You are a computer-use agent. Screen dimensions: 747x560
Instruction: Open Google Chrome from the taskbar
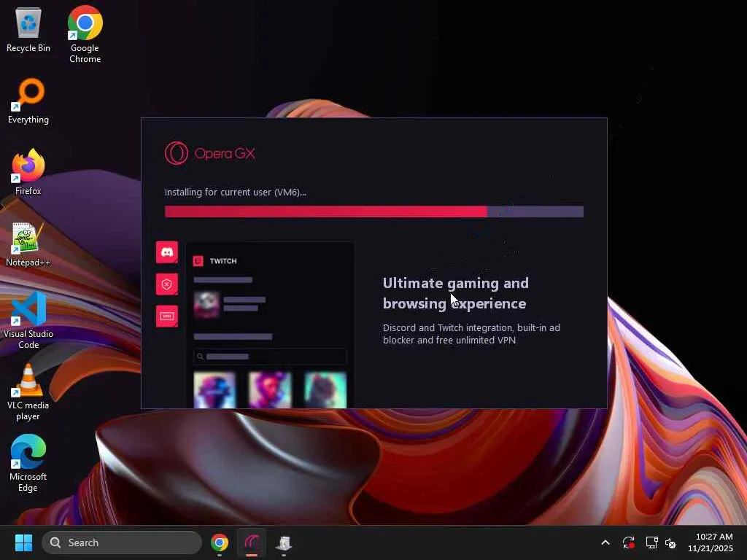click(220, 542)
